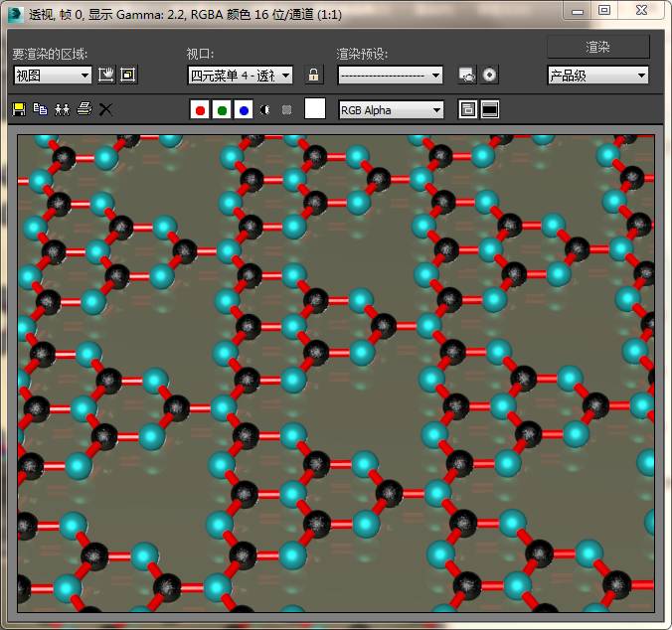
Task: Clear the rendered image with X icon
Action: tap(105, 109)
